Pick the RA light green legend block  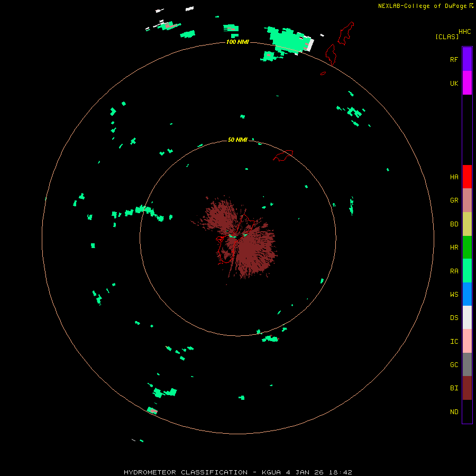coord(467,271)
